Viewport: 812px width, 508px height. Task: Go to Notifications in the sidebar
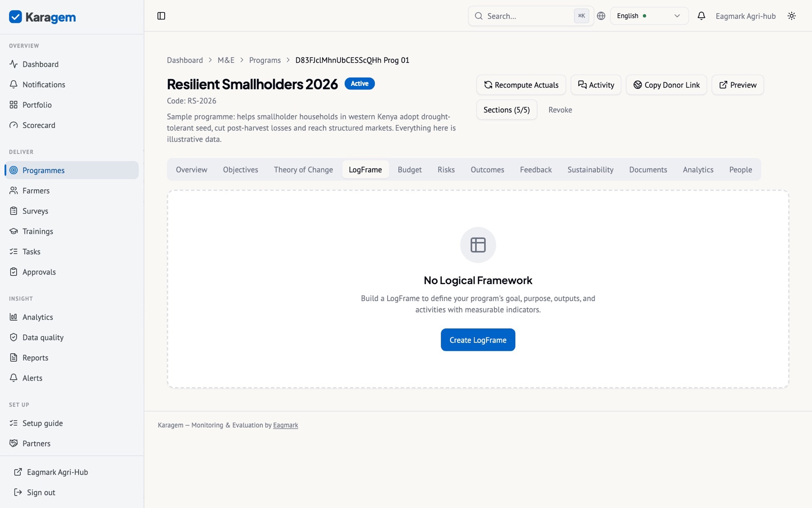pyautogui.click(x=72, y=84)
